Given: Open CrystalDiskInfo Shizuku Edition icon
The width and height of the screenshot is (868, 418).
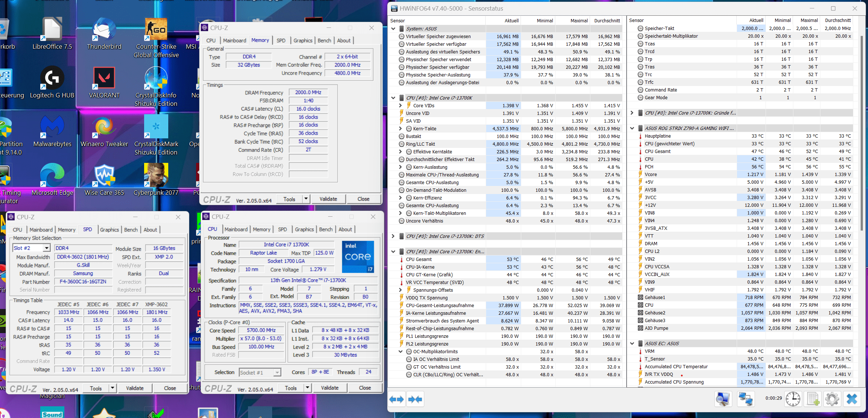Looking at the screenshot, I should [x=156, y=87].
